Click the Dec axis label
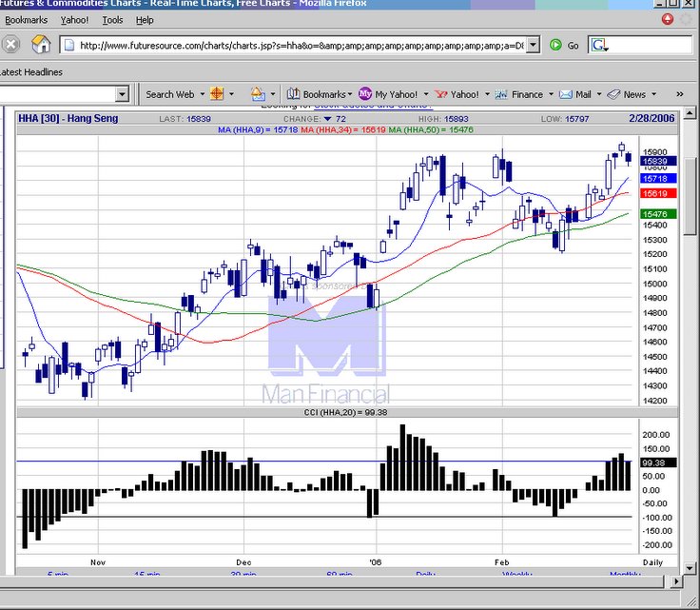The image size is (700, 610). [243, 562]
